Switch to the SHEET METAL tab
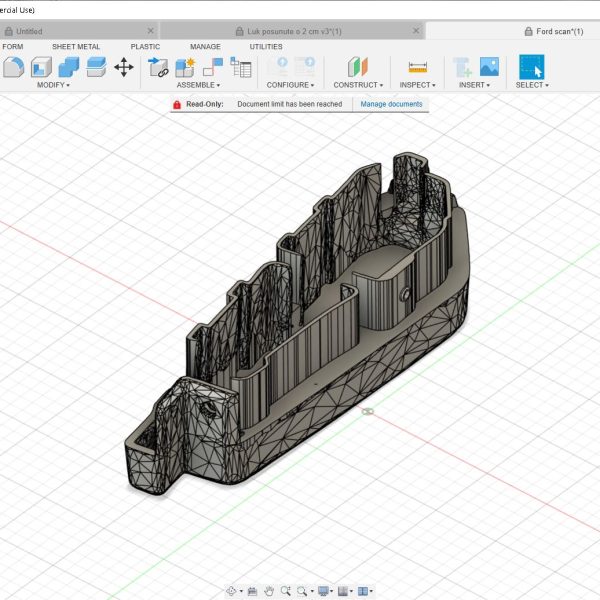Screen dimensions: 600x600 (76, 46)
